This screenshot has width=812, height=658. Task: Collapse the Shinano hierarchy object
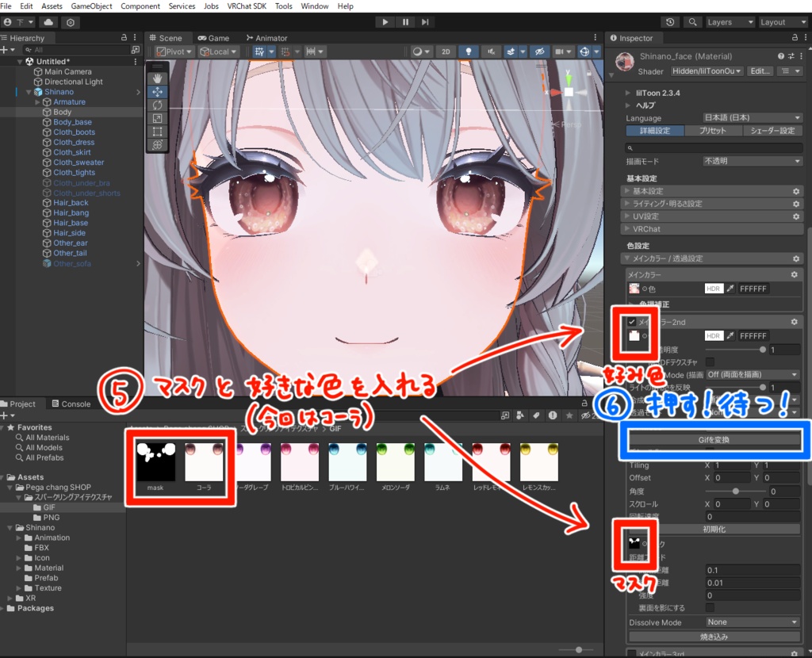[x=29, y=92]
